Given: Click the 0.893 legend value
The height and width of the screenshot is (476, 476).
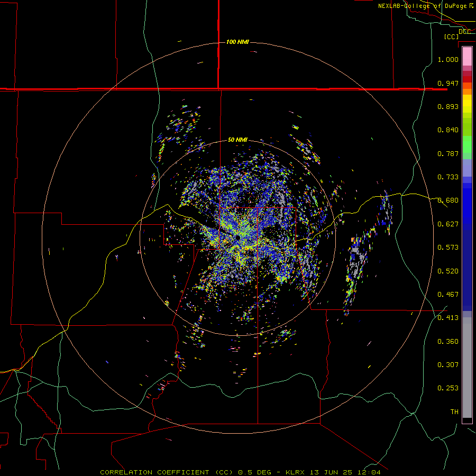Looking at the screenshot, I should coord(448,106).
